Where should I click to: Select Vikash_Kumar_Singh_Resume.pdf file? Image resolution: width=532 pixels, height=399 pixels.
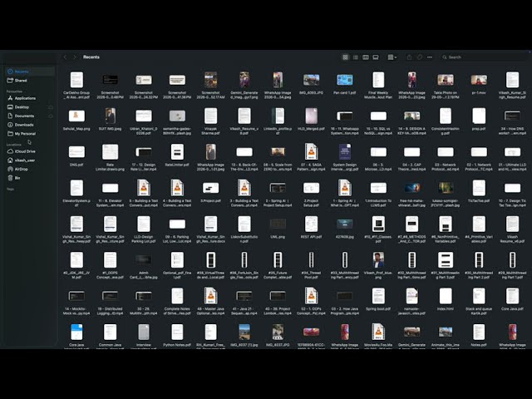coord(512,85)
